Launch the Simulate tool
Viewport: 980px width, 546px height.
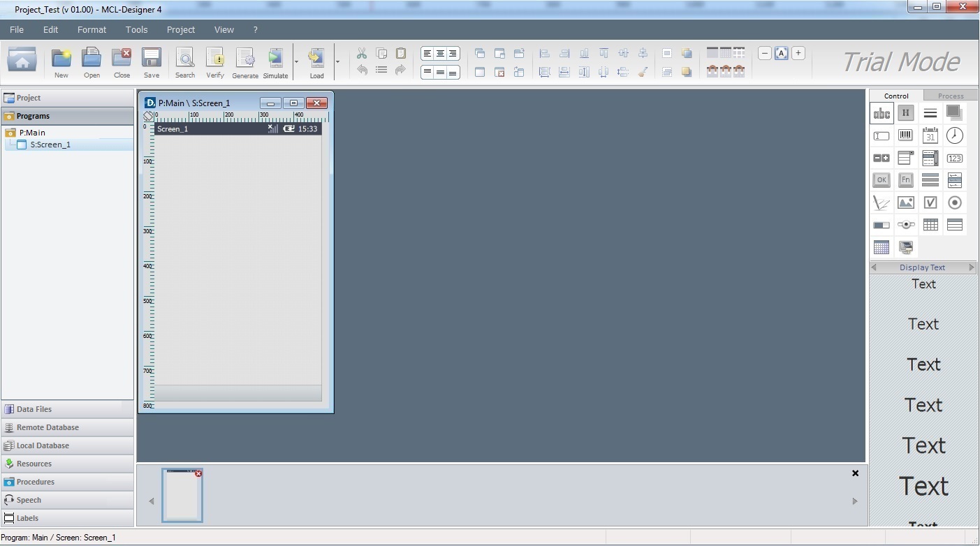[275, 62]
